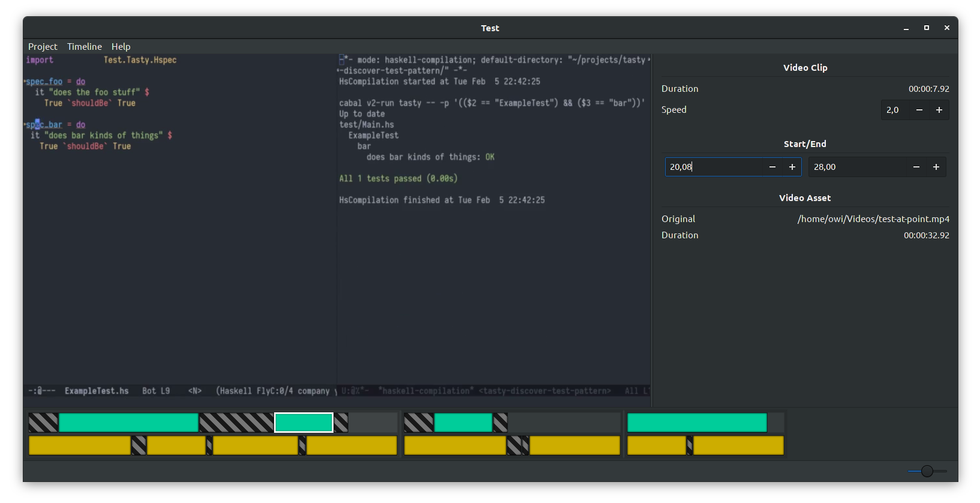980x503 pixels.
Task: Decrease the Speed value with minus button
Action: [x=919, y=110]
